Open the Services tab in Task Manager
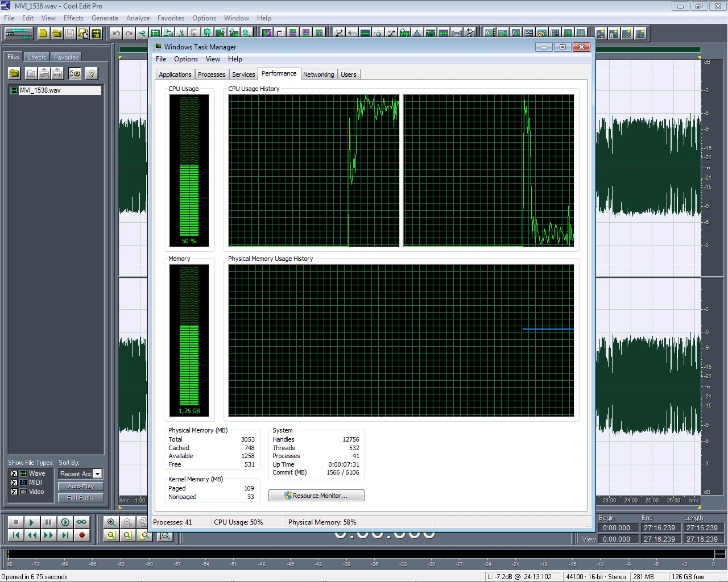 [243, 74]
